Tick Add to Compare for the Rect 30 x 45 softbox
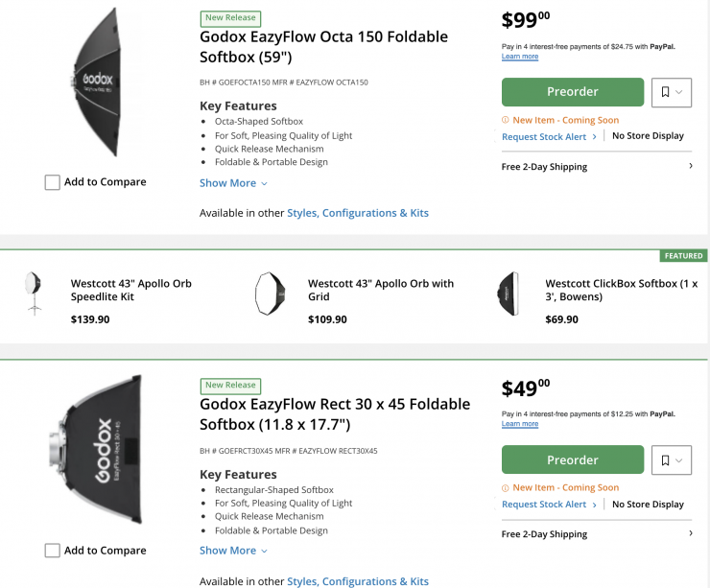The image size is (710, 588). pos(53,551)
